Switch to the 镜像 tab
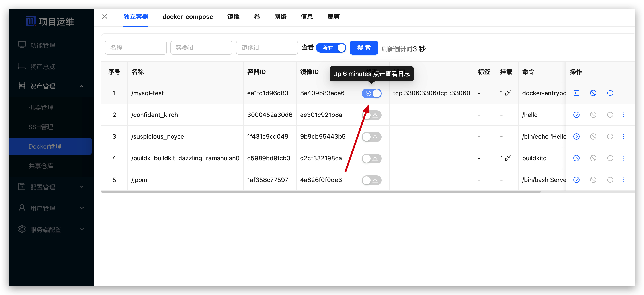This screenshot has height=295, width=644. (233, 17)
